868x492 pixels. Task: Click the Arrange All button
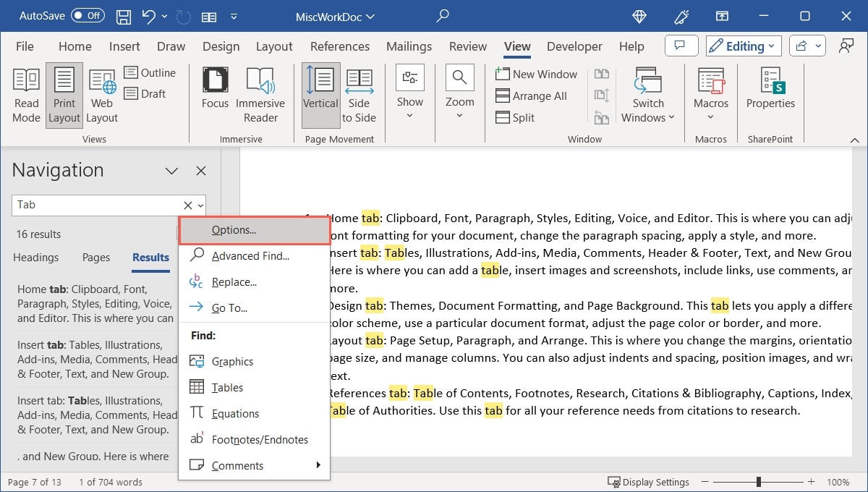(532, 96)
